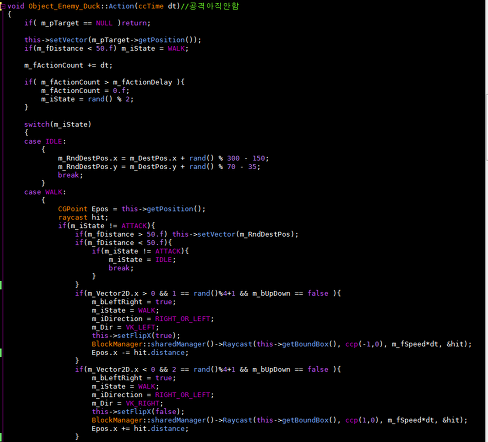The height and width of the screenshot is (442, 488).
Task: Collapse the Object_Enemy_Duck::Action function outline box
Action: click(3, 6)
